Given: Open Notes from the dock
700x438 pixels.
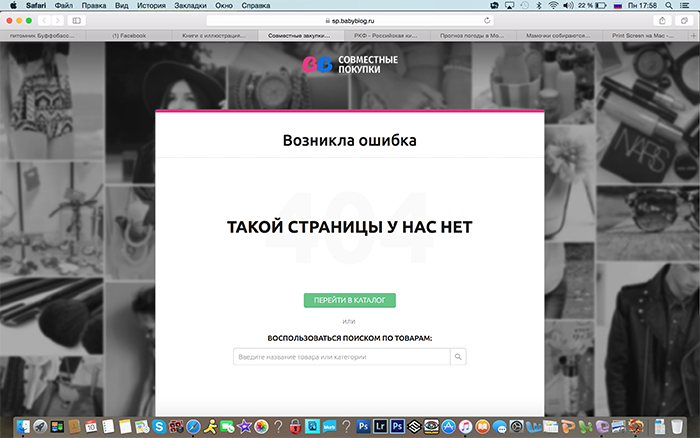Looking at the screenshot, I should tap(125, 427).
